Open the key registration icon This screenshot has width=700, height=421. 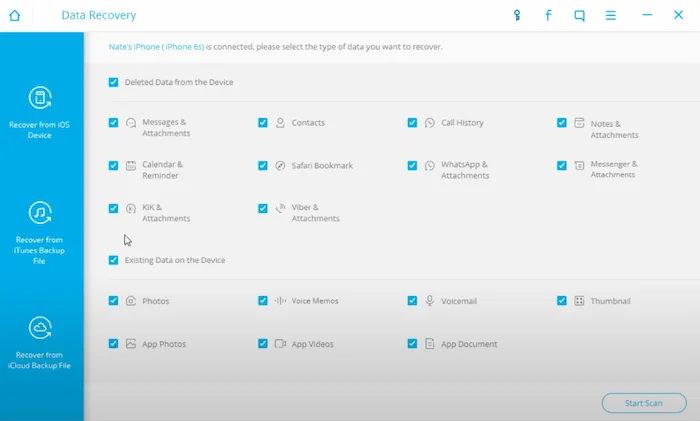pyautogui.click(x=517, y=16)
